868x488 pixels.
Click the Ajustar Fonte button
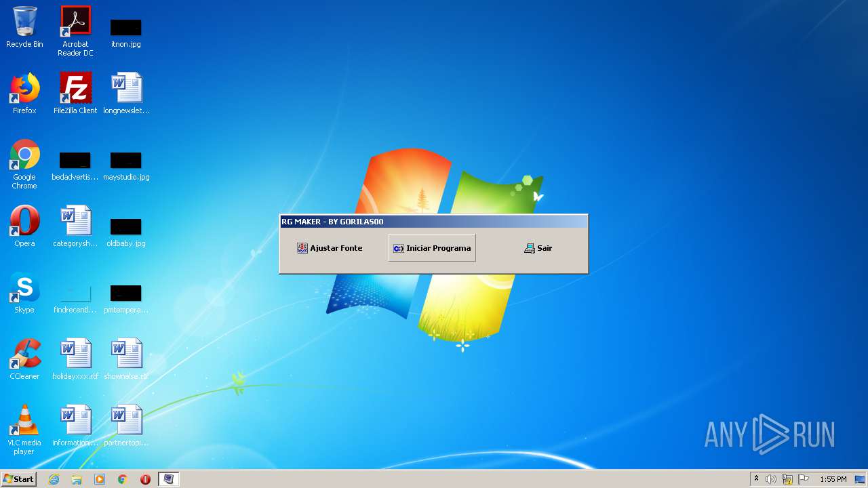pos(330,248)
